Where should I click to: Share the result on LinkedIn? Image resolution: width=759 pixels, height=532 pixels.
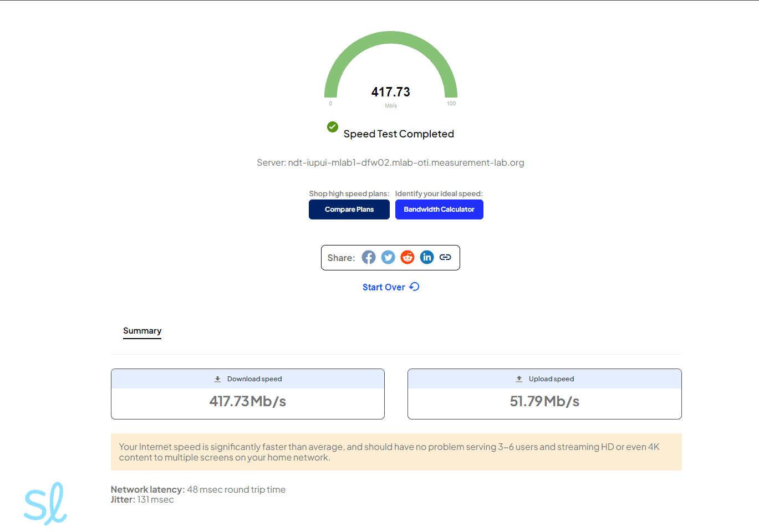(x=427, y=257)
